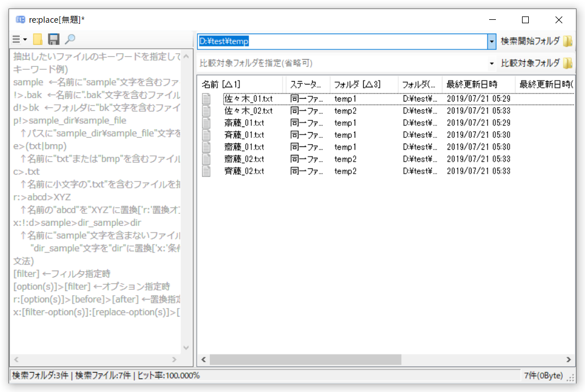
Task: Click the 7件(0Byte) status bar entry
Action: [543, 376]
